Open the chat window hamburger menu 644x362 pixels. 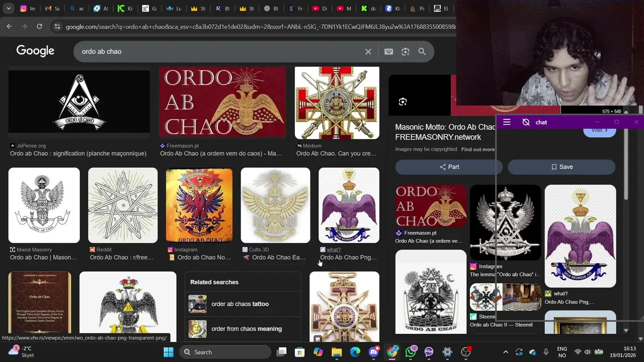pos(507,122)
